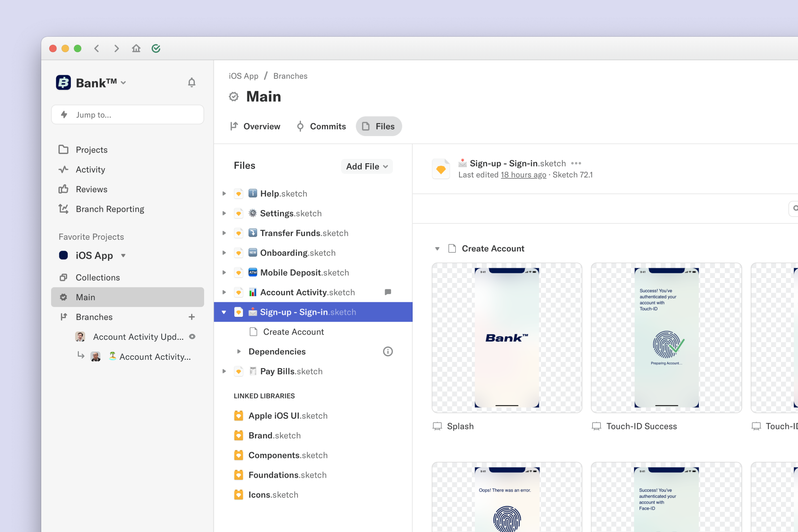This screenshot has width=798, height=532.
Task: Expand Settings.sketch file
Action: (224, 213)
